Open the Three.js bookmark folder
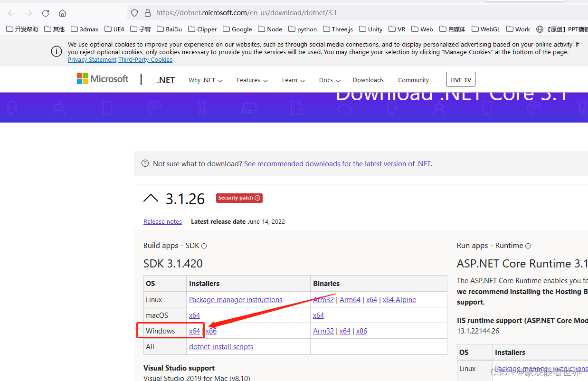The height and width of the screenshot is (381, 588). click(x=338, y=29)
